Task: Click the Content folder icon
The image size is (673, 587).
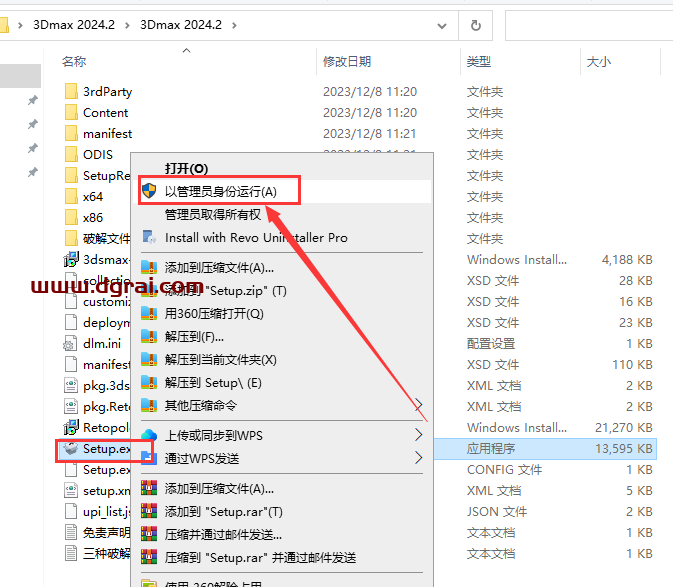Action: pos(71,112)
